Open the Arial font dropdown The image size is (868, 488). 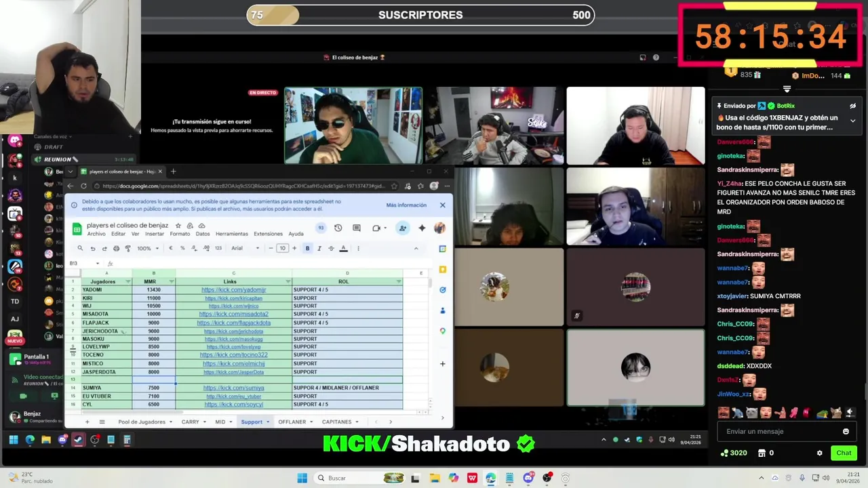[x=245, y=248]
